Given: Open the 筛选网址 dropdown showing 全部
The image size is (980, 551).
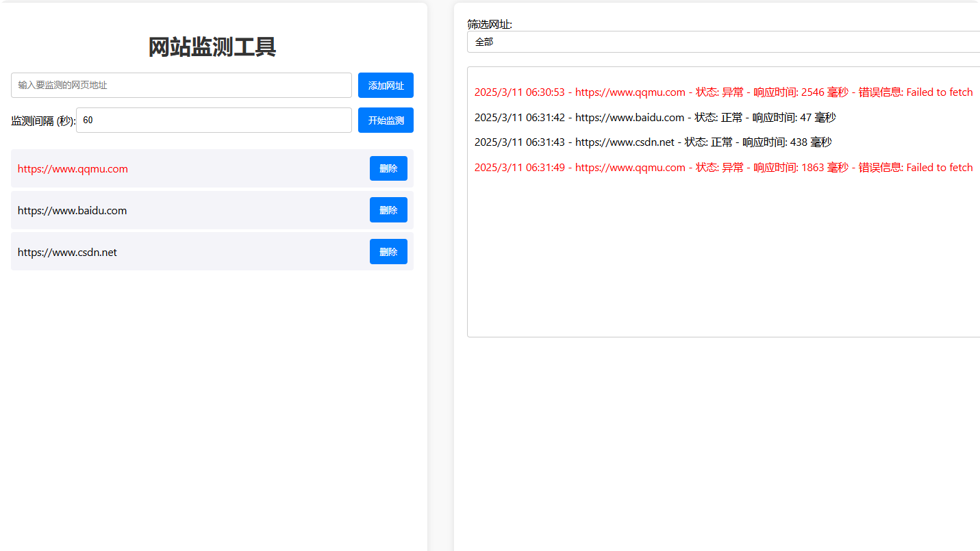Looking at the screenshot, I should click(x=723, y=42).
